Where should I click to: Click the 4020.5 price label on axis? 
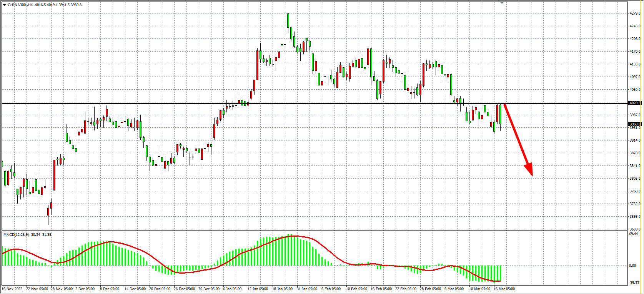click(x=634, y=103)
